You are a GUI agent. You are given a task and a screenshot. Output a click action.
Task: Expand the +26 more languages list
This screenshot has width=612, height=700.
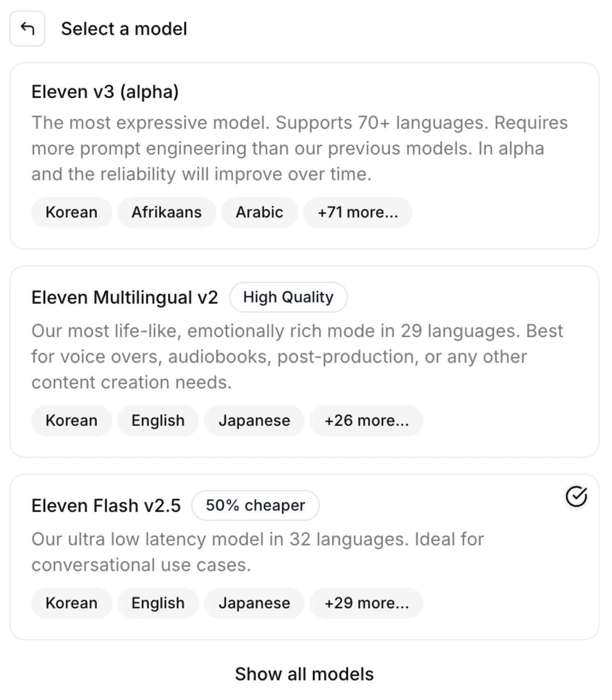367,420
